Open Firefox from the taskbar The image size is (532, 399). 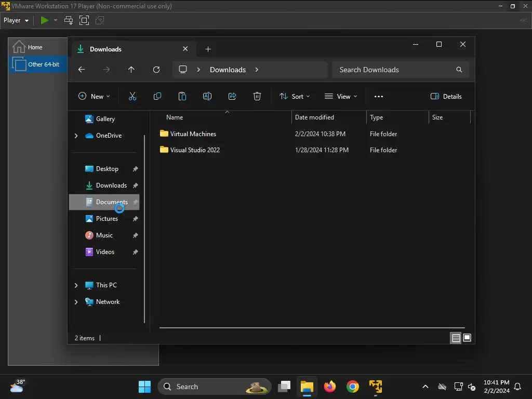(x=330, y=387)
